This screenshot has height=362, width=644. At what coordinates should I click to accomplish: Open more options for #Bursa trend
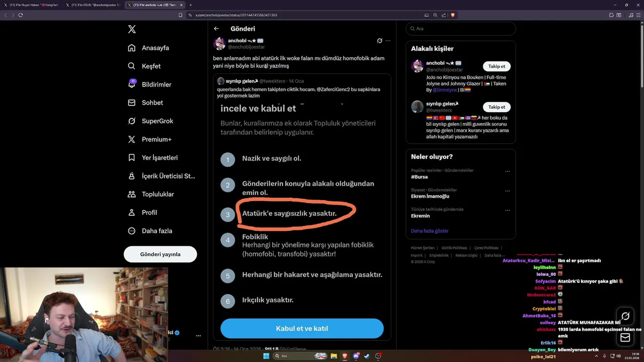[507, 171]
